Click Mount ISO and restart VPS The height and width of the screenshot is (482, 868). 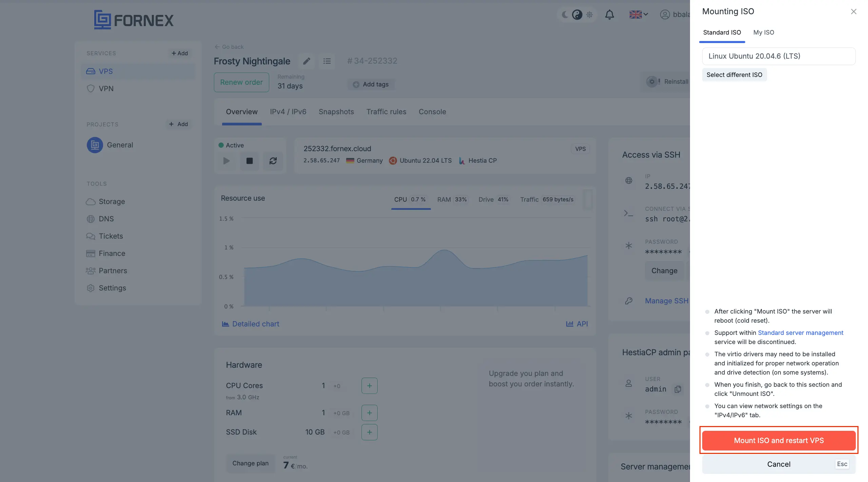(779, 441)
